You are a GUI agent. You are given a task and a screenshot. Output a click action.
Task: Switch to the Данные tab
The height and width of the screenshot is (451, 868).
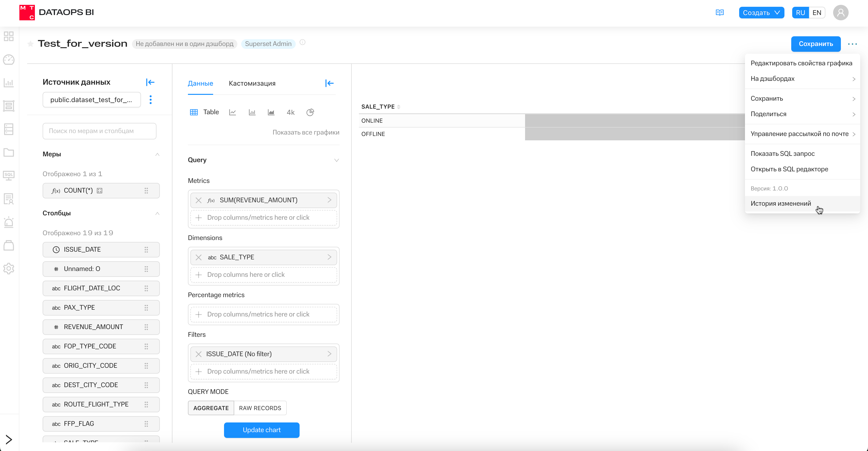tap(201, 83)
